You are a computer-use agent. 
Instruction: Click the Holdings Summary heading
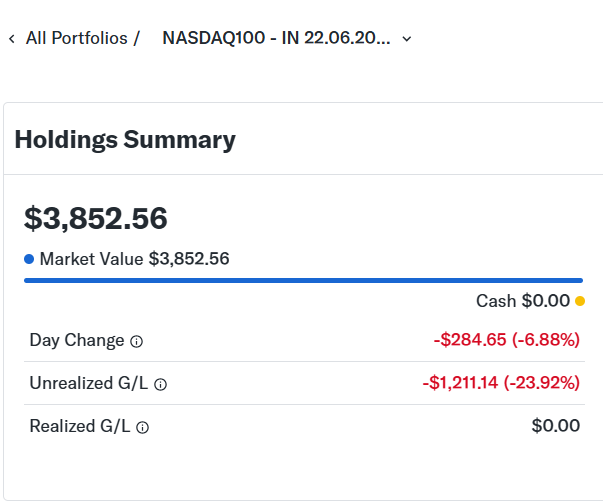(125, 139)
